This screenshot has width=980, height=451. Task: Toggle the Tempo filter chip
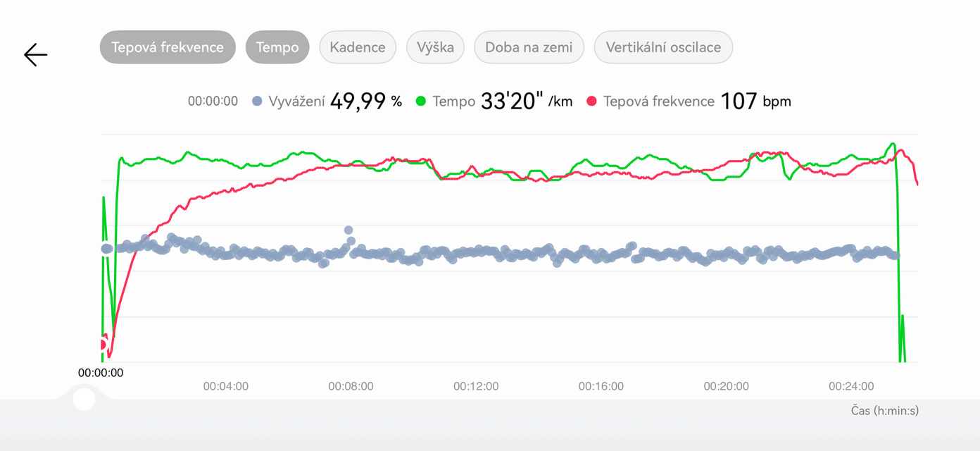point(277,47)
